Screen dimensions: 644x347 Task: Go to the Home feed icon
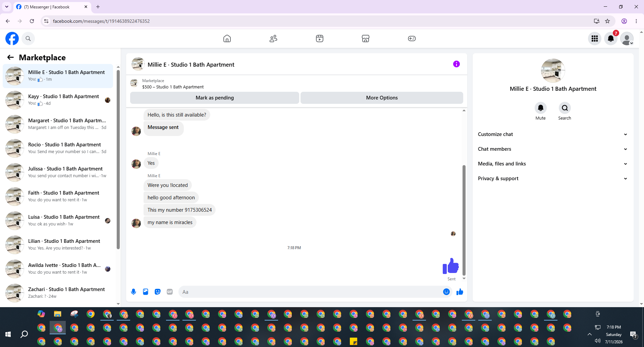227,39
